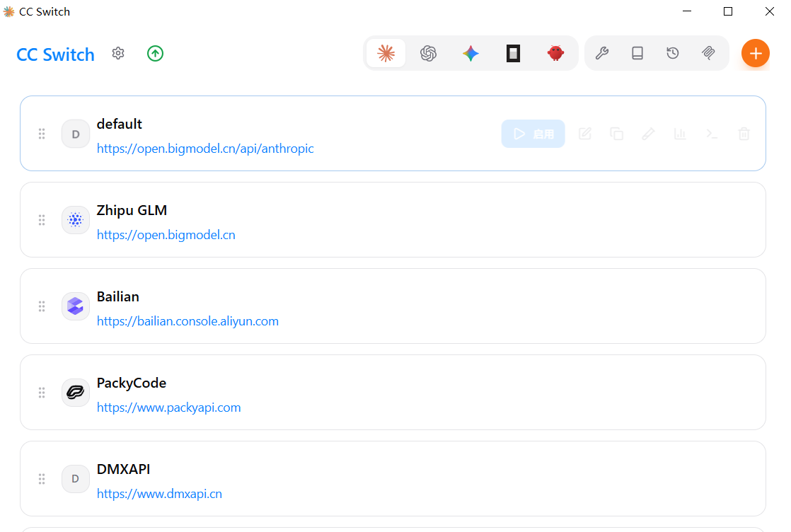Run test-tube check on default provider
The height and width of the screenshot is (532, 791).
point(648,134)
